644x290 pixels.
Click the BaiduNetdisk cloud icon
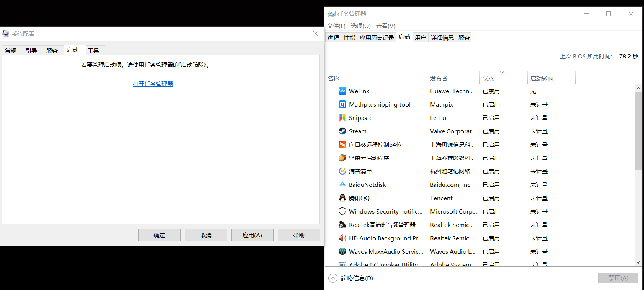pos(342,185)
